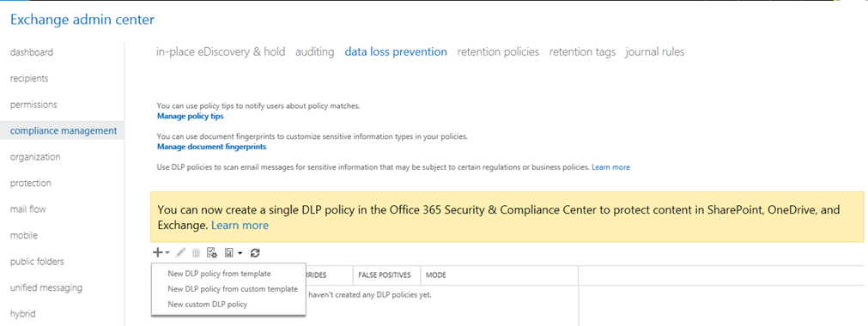Select the data loss prevention tab
Screen dimensions: 868x326
[396, 52]
